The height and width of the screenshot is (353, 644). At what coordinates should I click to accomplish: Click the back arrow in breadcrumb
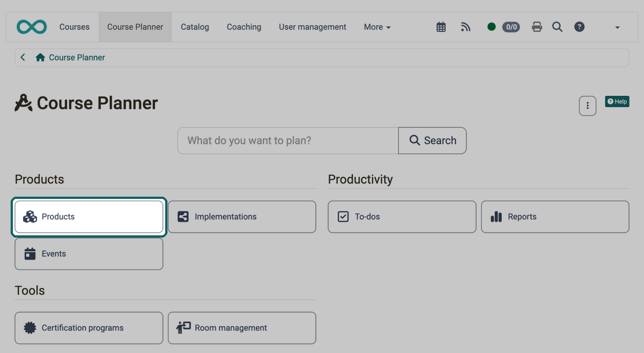pyautogui.click(x=23, y=58)
